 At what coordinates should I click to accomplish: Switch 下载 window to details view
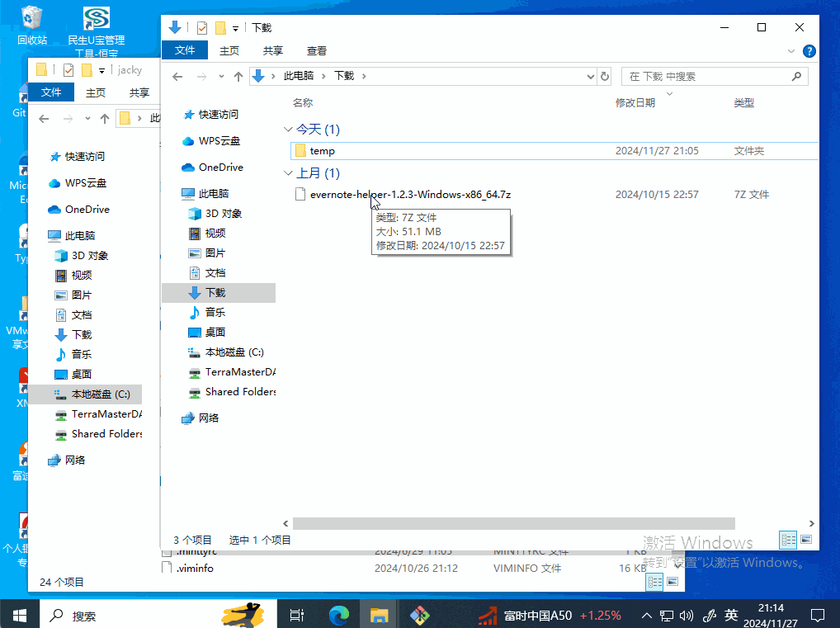click(x=788, y=540)
